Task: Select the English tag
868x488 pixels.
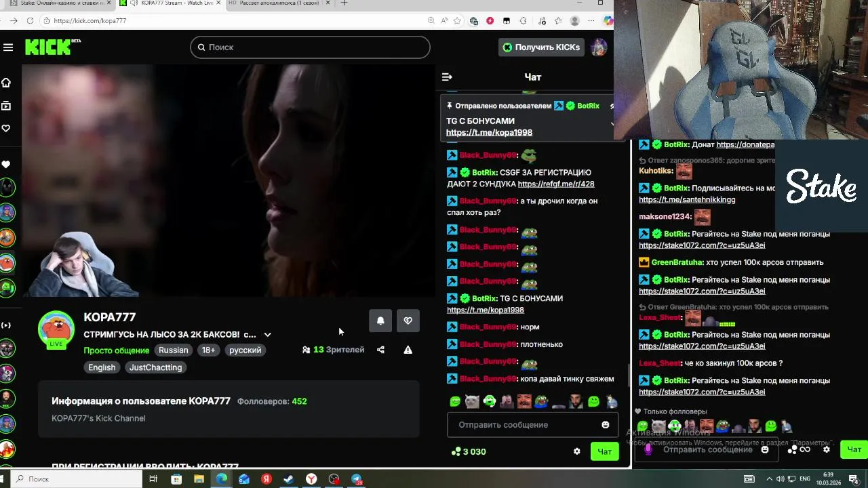Action: (102, 367)
